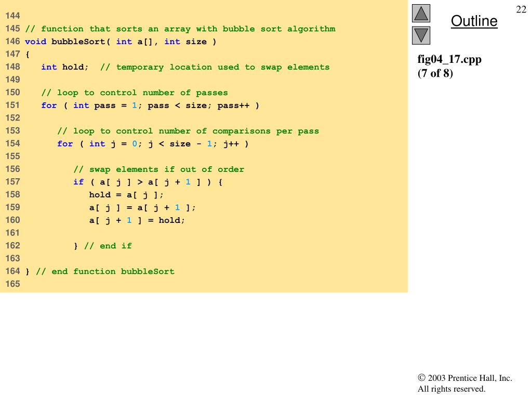The height and width of the screenshot is (399, 532).
Task: Select 'int hold;' declaration on line 148
Action: pos(64,67)
